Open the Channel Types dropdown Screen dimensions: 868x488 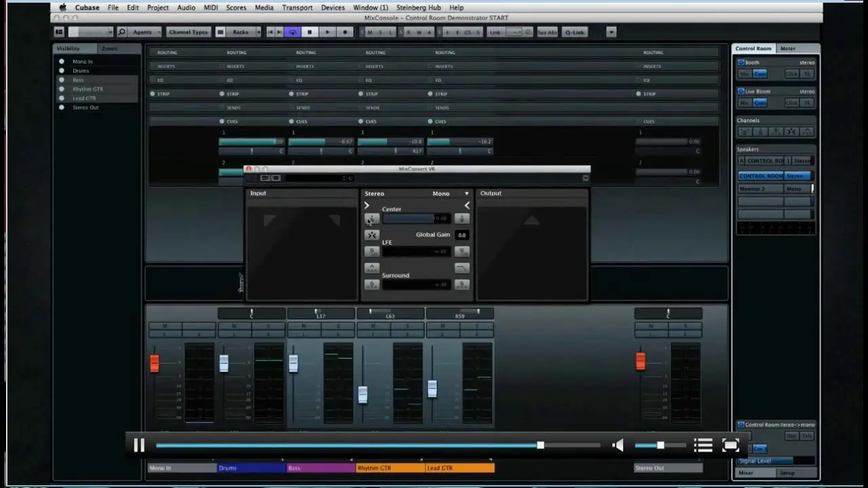pos(189,32)
